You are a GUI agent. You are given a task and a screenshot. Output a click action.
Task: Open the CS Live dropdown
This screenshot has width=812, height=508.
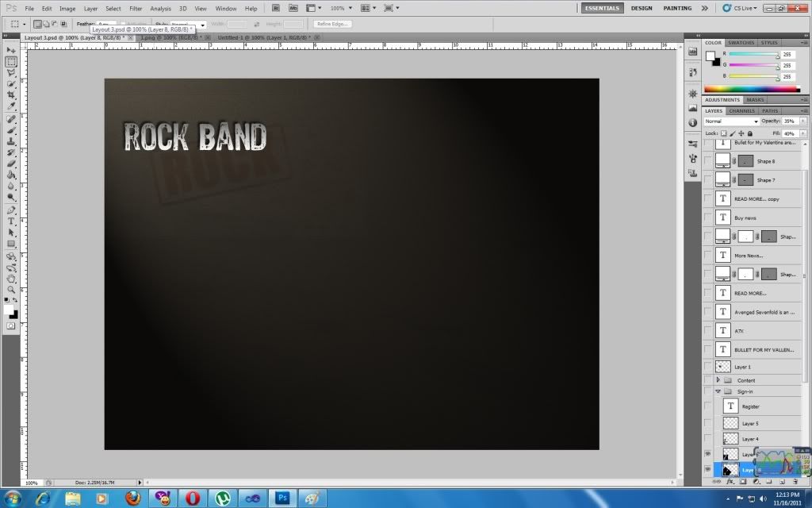[741, 8]
